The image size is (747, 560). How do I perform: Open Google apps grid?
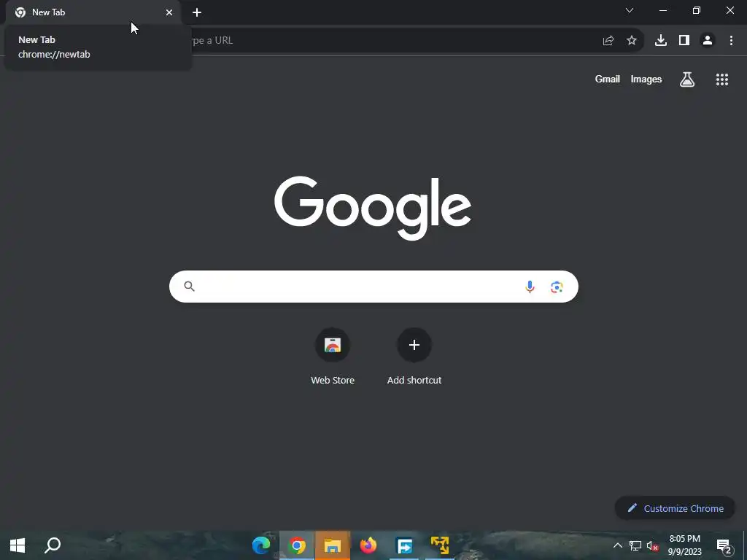[x=722, y=79]
